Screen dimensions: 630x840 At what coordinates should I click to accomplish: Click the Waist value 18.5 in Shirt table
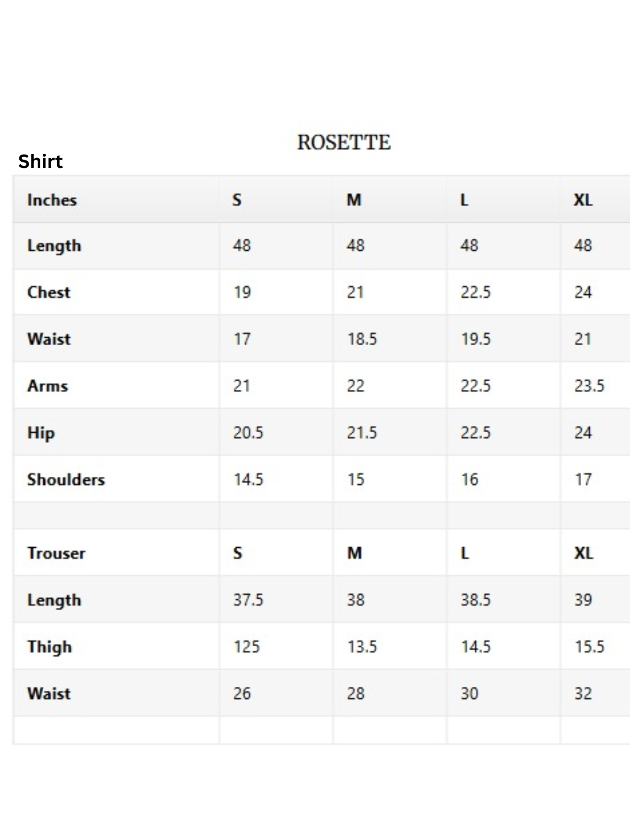pos(362,339)
